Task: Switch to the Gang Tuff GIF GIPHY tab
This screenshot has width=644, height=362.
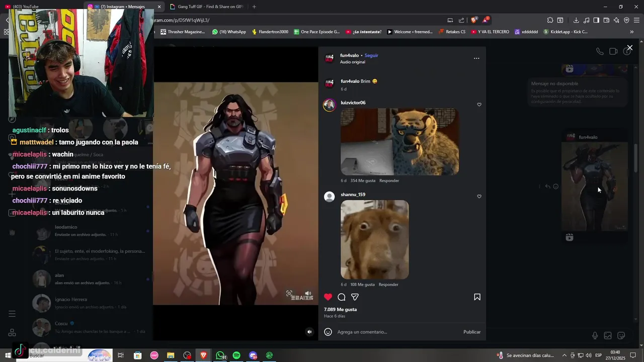Action: (206, 7)
